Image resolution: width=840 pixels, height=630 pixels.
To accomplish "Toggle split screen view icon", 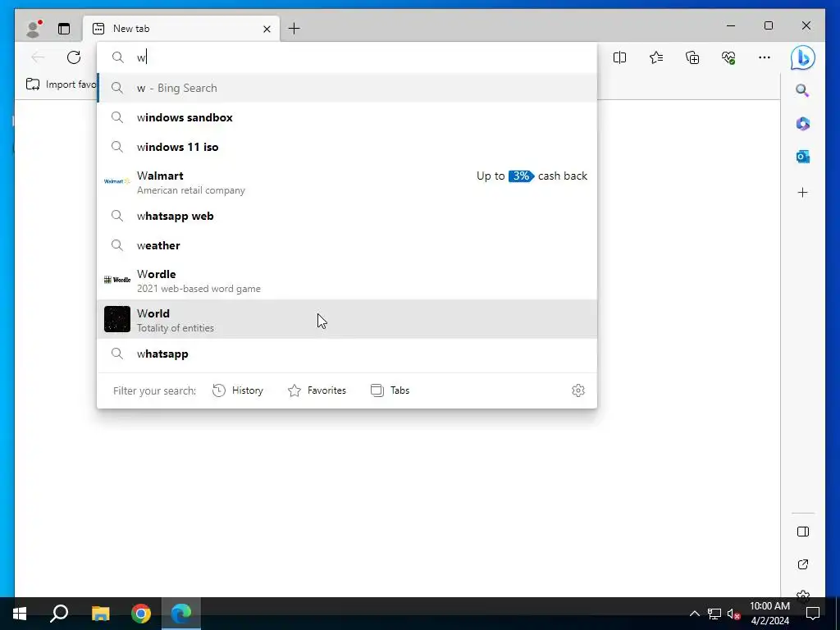I will (620, 57).
